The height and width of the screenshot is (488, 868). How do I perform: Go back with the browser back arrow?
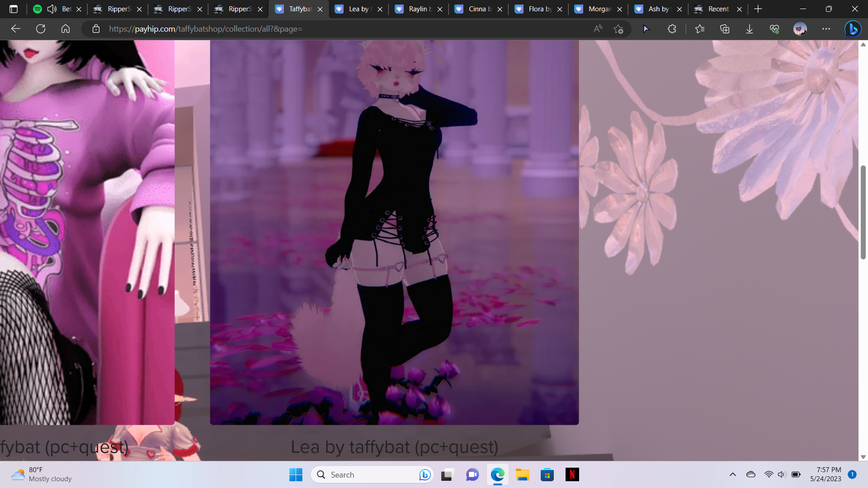[x=16, y=29]
